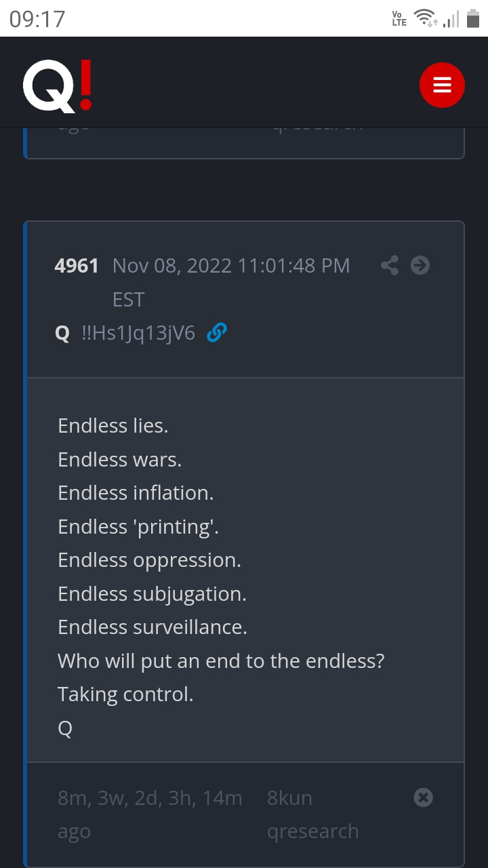This screenshot has width=488, height=868.
Task: Click the Nov 08, 2022 timestamp
Action: coord(232,265)
